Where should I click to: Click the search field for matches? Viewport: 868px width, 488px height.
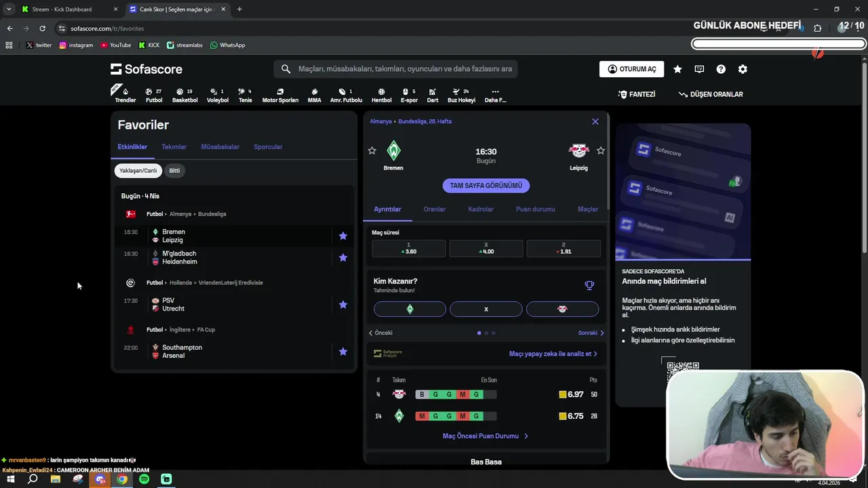pyautogui.click(x=395, y=69)
